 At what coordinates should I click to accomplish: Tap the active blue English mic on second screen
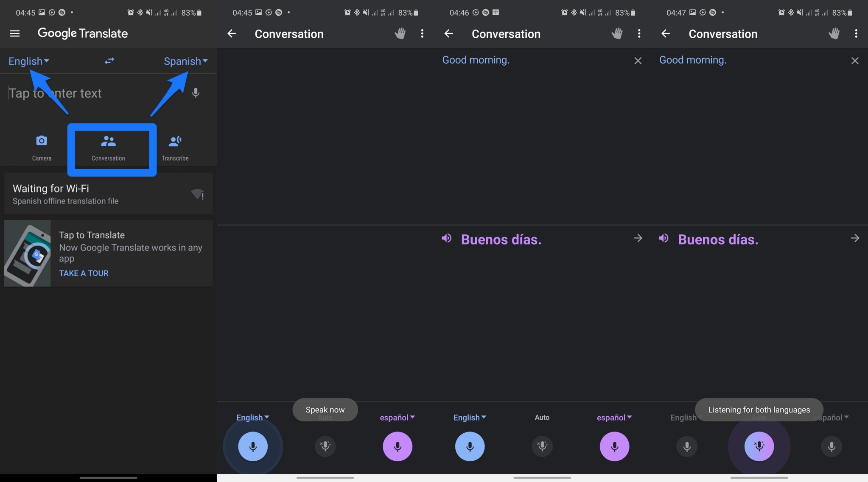[x=253, y=446]
